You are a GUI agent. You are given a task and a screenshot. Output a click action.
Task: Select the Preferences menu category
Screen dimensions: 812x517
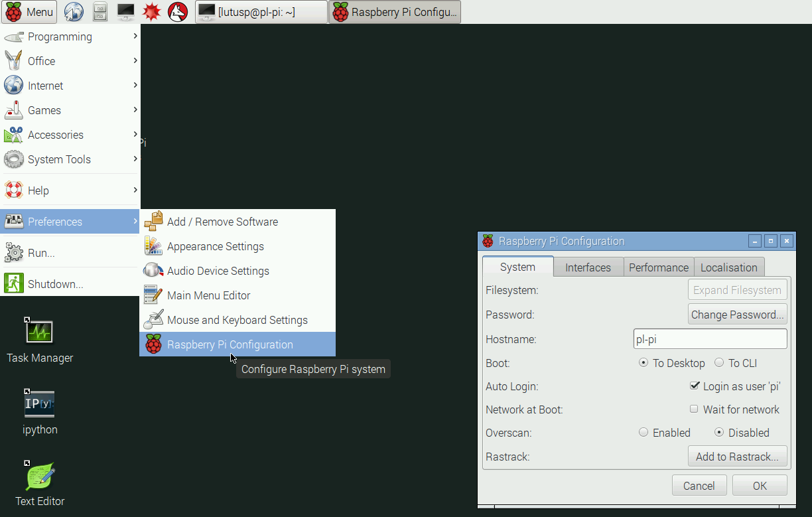tap(70, 222)
